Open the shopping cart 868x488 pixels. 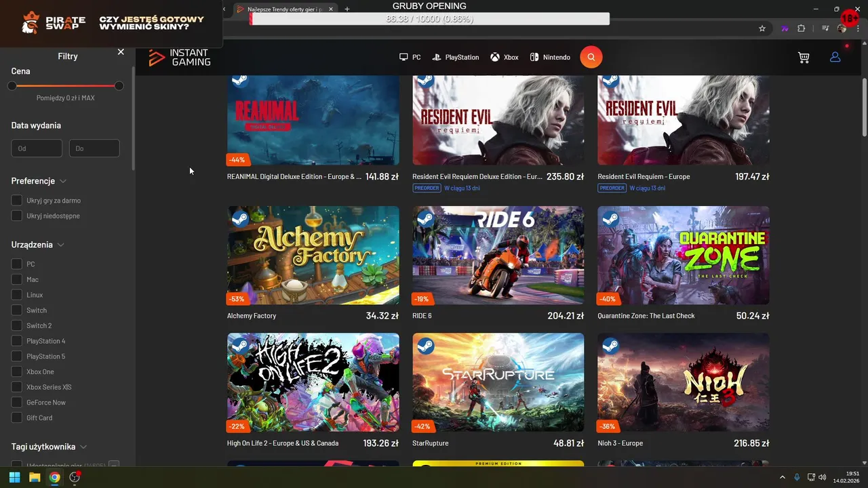tap(804, 58)
